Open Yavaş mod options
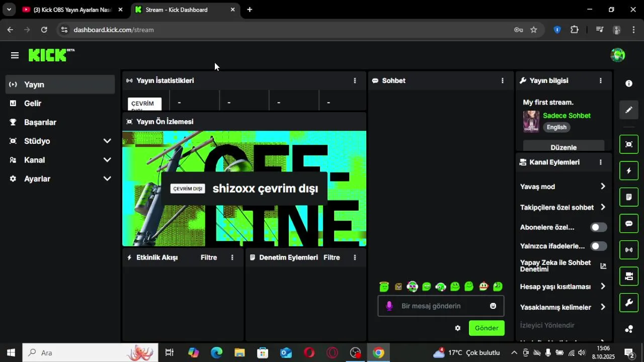 click(563, 187)
